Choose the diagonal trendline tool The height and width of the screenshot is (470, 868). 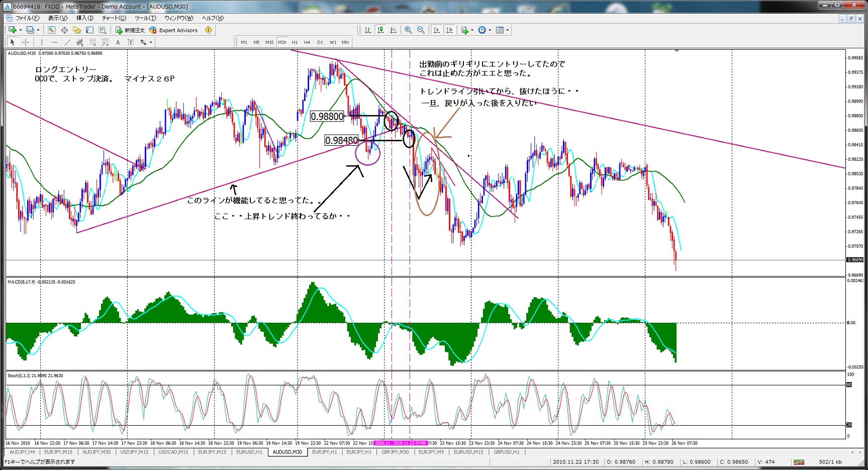click(x=67, y=42)
